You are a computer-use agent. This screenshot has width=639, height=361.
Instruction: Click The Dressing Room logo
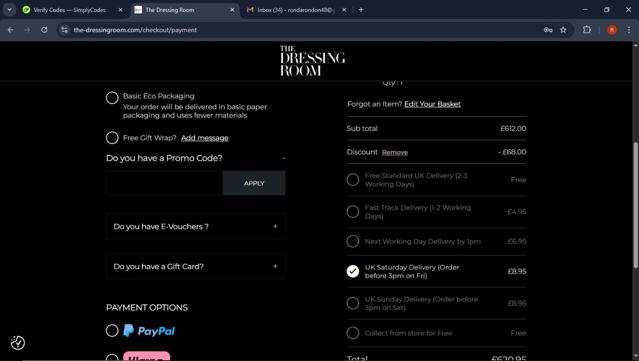(312, 61)
